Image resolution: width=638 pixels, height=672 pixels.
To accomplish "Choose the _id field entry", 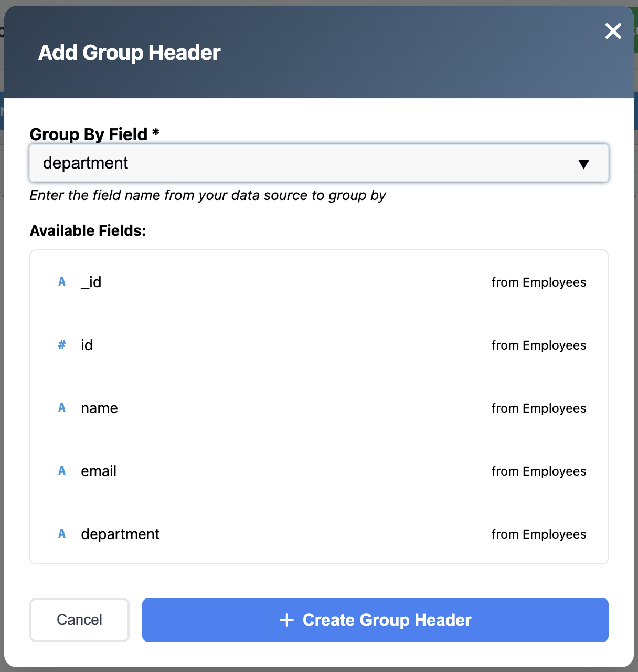I will click(x=91, y=282).
